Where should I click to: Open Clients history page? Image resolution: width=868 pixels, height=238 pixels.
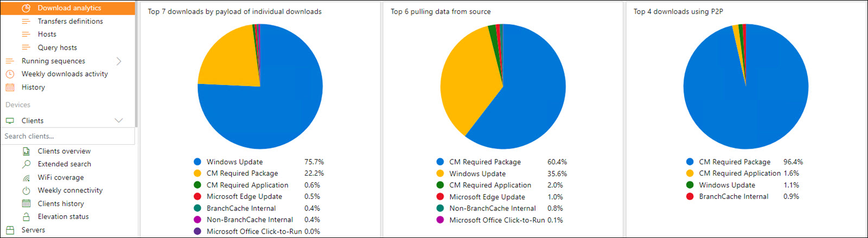tap(61, 204)
